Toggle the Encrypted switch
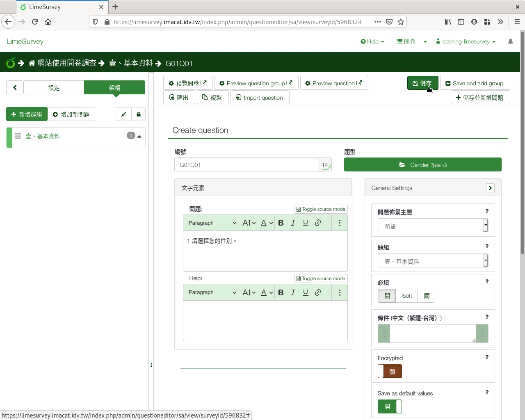 pyautogui.click(x=390, y=371)
